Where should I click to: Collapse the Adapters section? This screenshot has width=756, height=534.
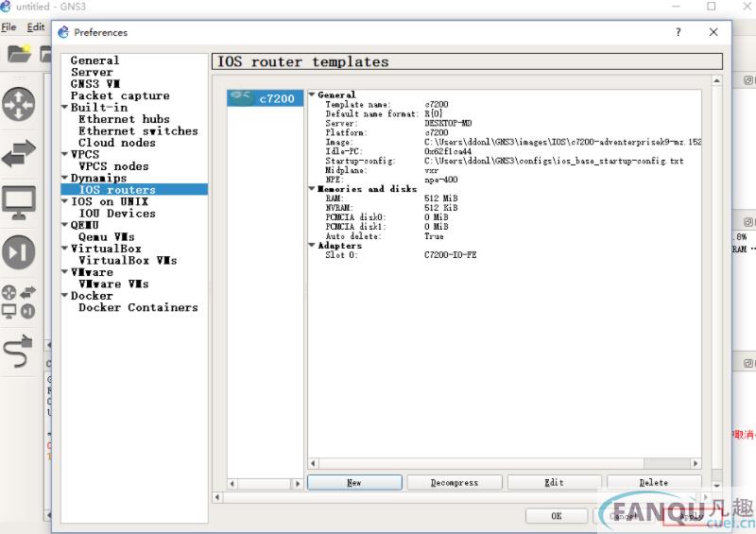point(312,246)
